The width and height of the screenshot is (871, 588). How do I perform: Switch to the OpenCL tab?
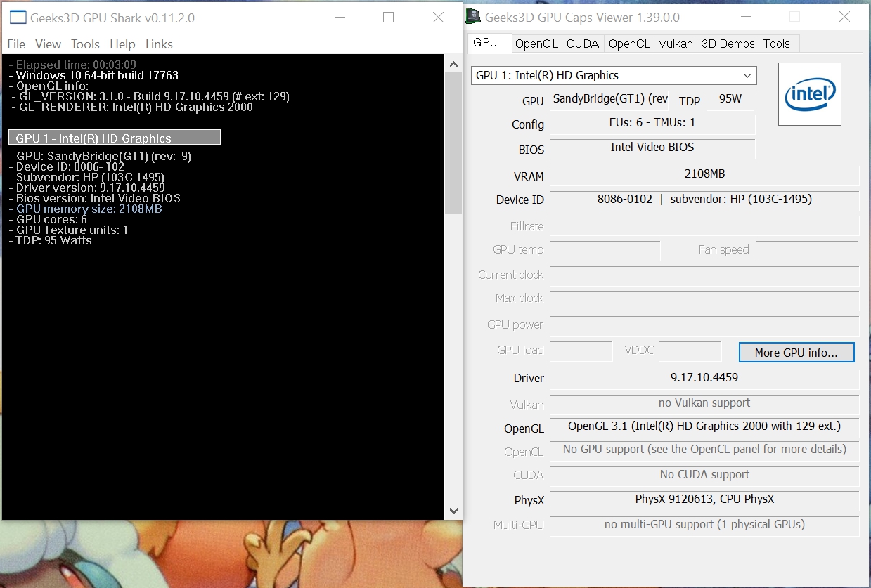[x=629, y=44]
